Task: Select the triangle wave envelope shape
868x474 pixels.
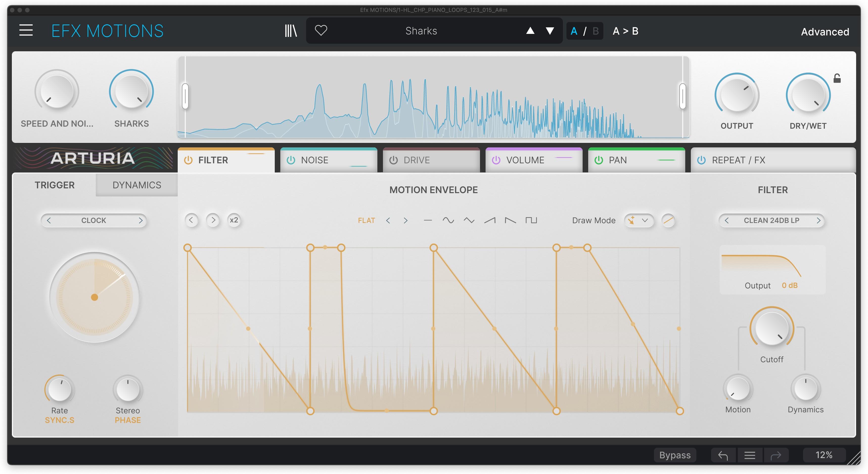Action: [469, 220]
